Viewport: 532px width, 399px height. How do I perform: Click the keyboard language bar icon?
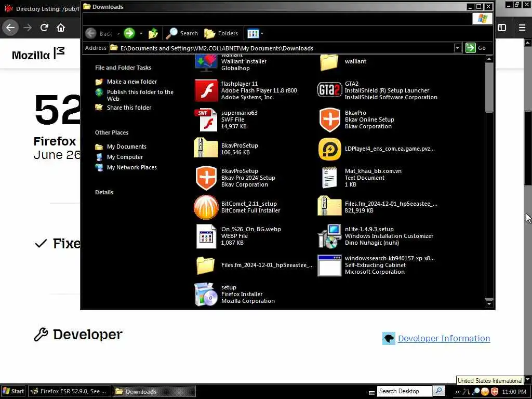[x=372, y=393]
